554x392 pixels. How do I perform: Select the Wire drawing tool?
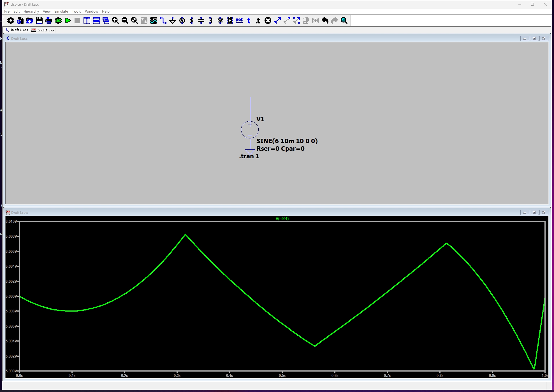coord(163,20)
